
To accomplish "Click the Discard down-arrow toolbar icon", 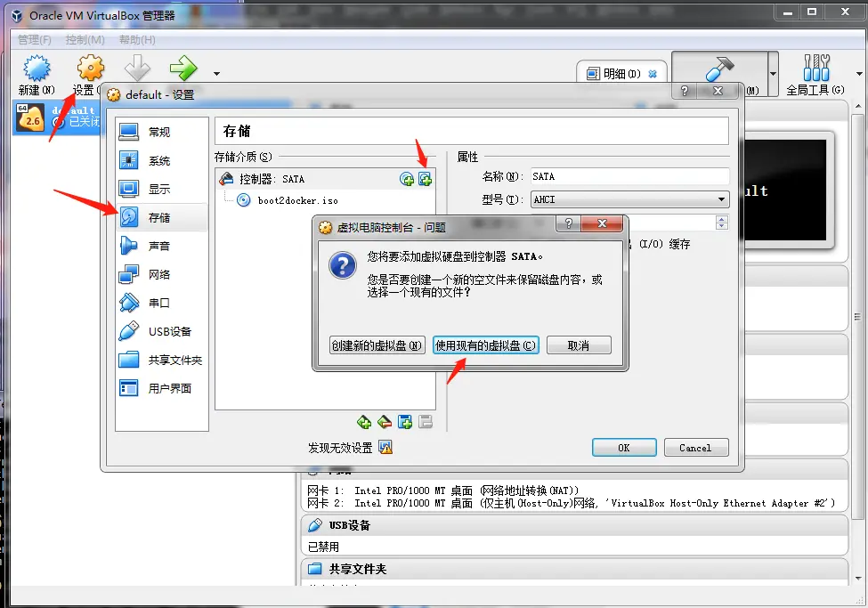I will pos(137,68).
